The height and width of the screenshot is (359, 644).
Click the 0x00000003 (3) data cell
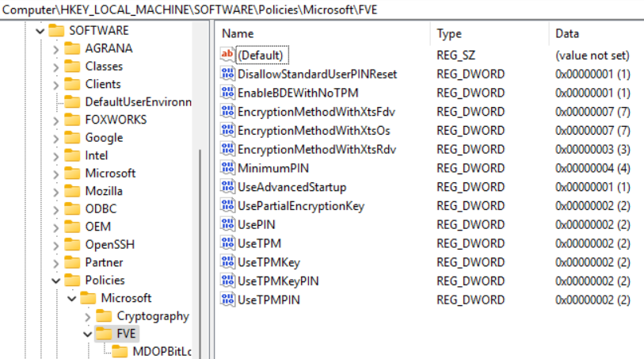pyautogui.click(x=593, y=150)
